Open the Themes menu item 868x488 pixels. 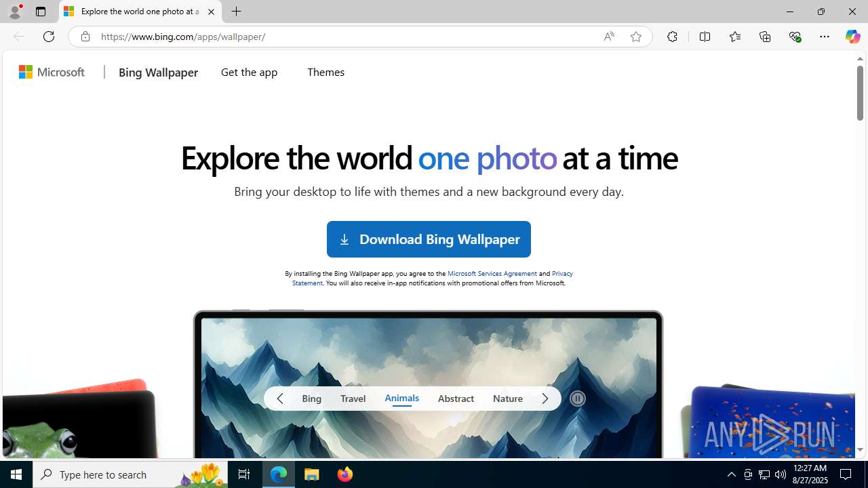tap(325, 72)
